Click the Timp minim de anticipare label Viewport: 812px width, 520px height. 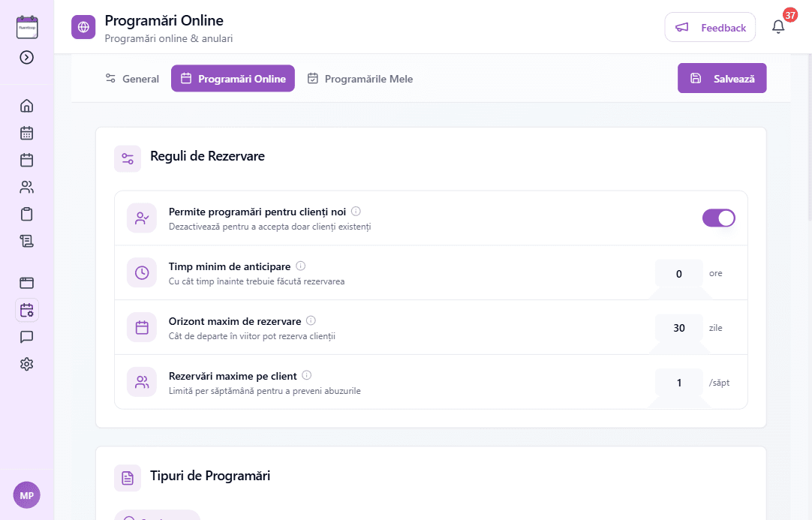tap(230, 266)
